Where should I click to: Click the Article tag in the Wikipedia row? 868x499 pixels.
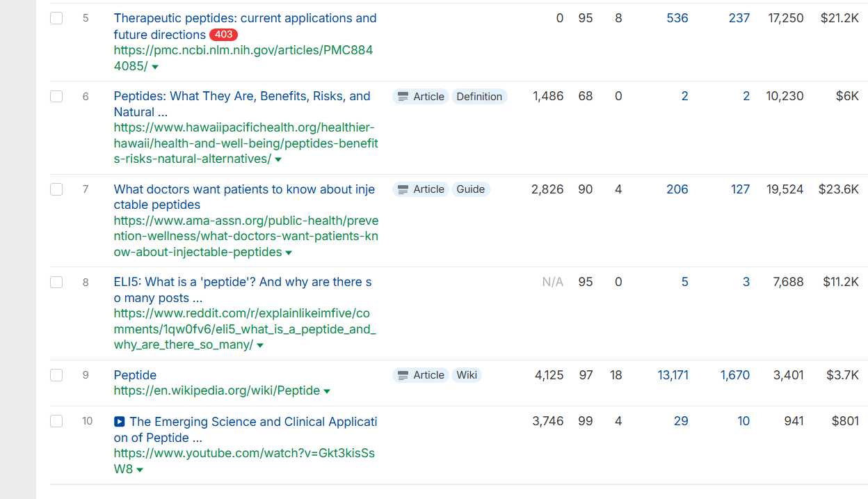[x=421, y=375]
